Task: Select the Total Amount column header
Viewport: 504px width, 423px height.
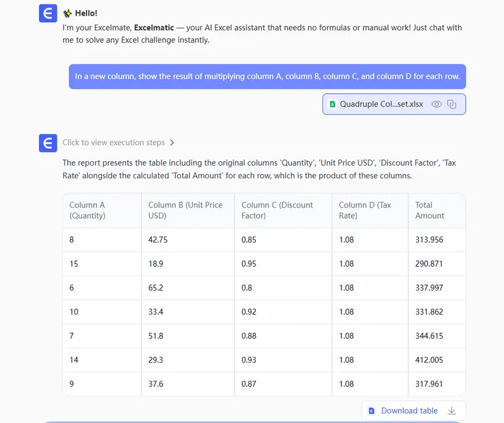Action: pos(430,210)
